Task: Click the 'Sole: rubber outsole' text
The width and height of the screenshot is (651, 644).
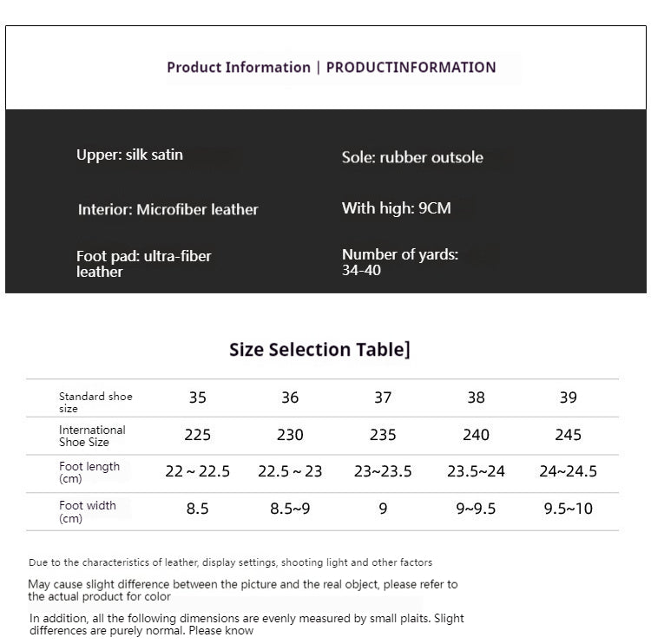Action: coord(412,157)
